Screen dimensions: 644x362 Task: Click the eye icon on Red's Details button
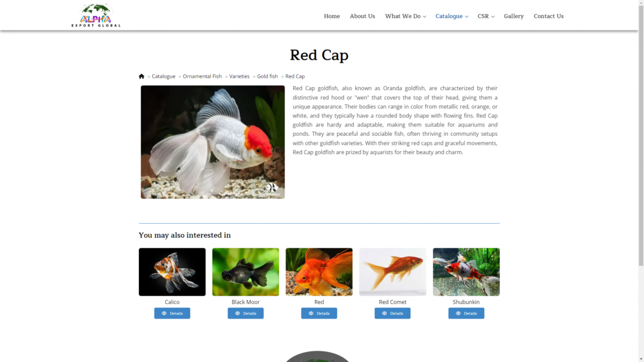point(311,313)
